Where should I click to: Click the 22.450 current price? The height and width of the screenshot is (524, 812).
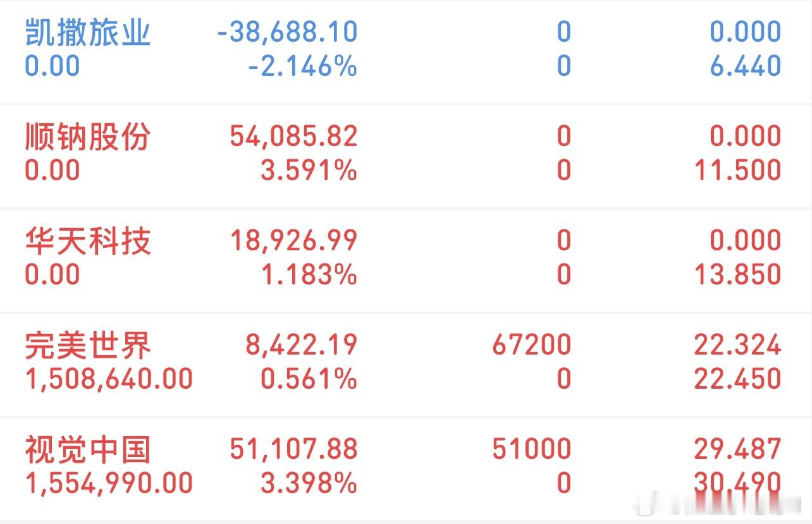[737, 379]
